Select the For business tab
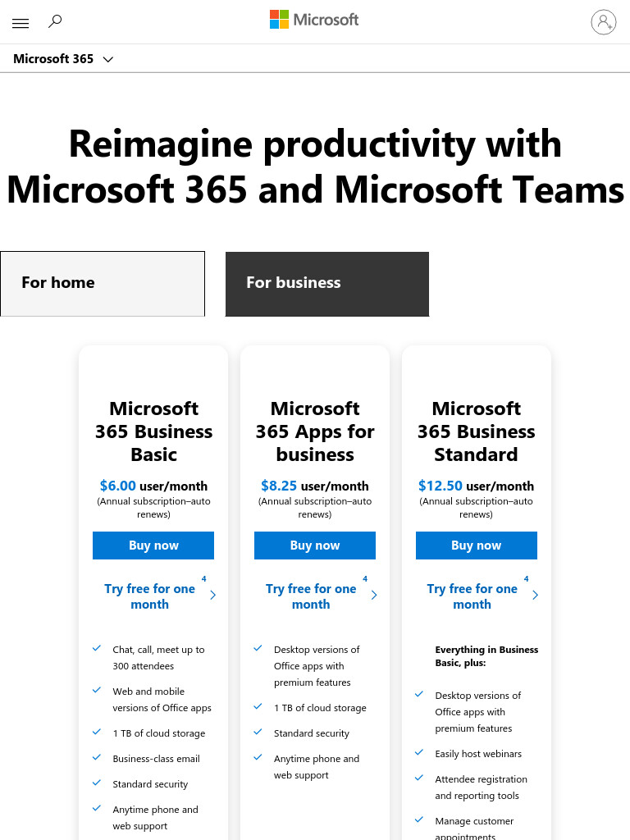Image resolution: width=630 pixels, height=840 pixels. click(326, 284)
